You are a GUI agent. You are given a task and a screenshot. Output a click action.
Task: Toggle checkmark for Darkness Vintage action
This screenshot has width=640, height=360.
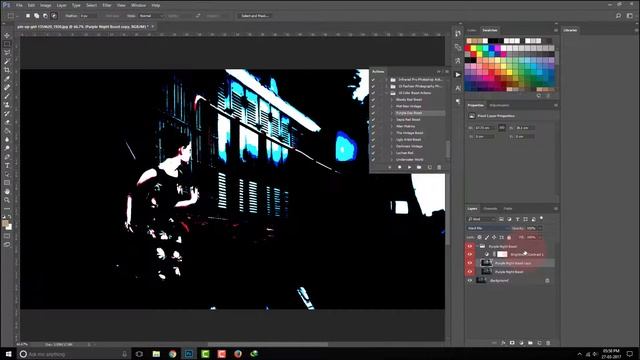373,146
